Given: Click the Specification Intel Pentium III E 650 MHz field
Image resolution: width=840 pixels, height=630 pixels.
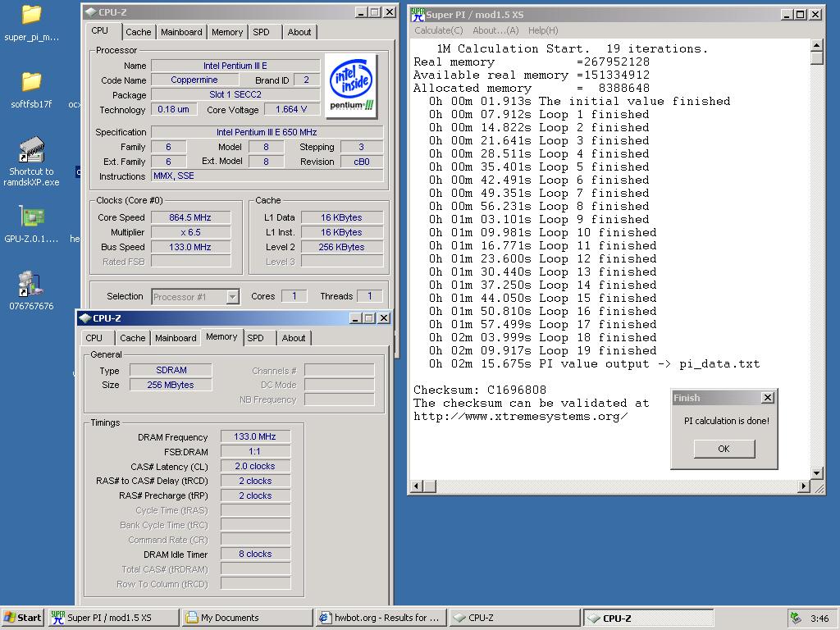Looking at the screenshot, I should 267,132.
